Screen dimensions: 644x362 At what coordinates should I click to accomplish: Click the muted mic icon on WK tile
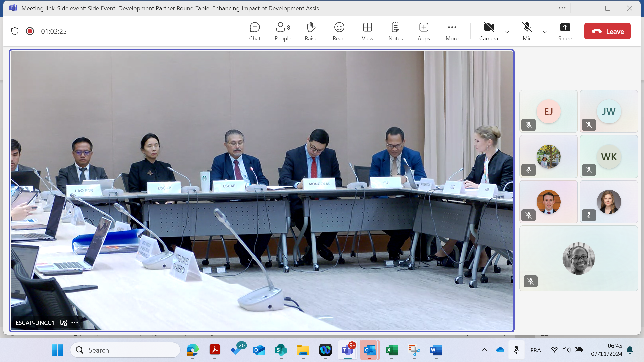click(x=589, y=170)
